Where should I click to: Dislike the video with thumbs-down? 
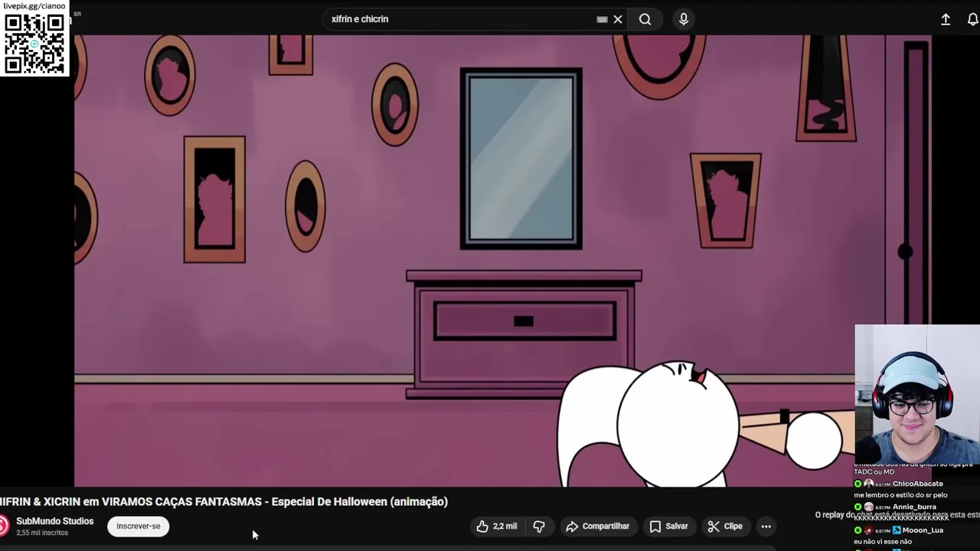539,527
